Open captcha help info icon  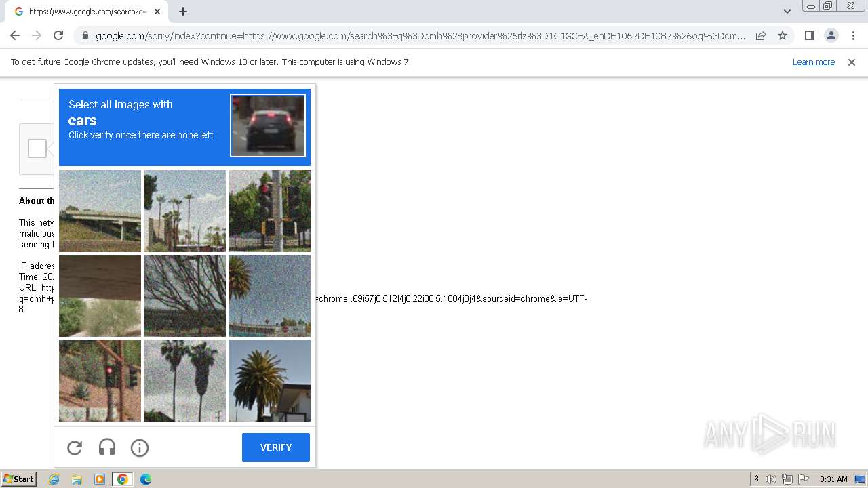click(x=140, y=447)
